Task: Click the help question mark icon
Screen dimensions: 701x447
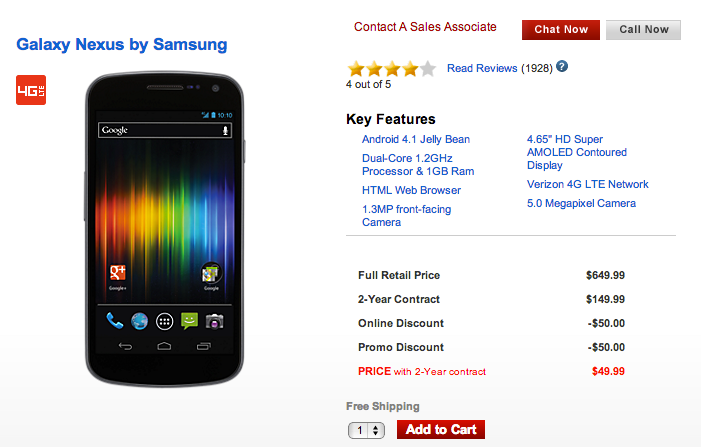Action: pos(562,67)
